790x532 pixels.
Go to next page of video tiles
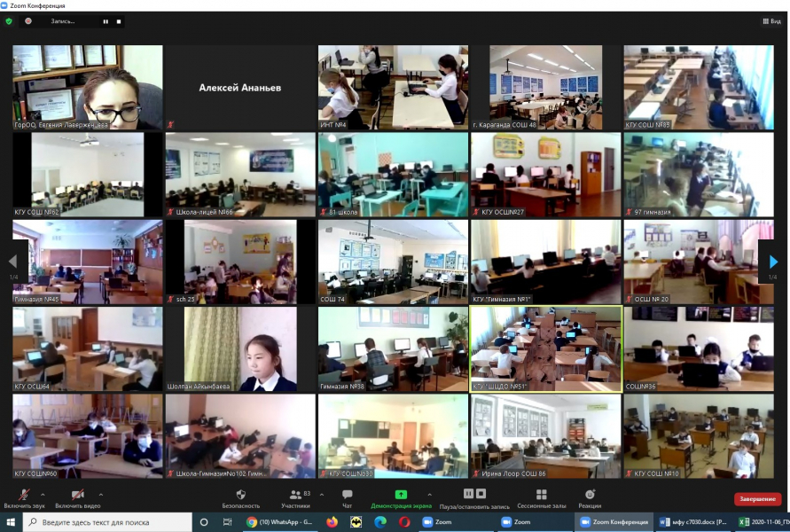(773, 262)
